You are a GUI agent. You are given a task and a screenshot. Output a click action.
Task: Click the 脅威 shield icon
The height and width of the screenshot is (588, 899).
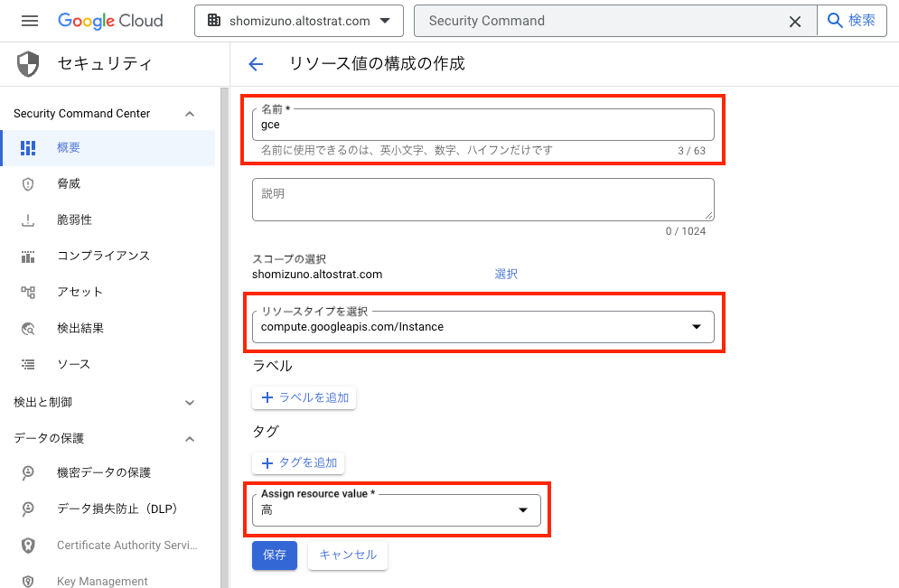point(28,184)
